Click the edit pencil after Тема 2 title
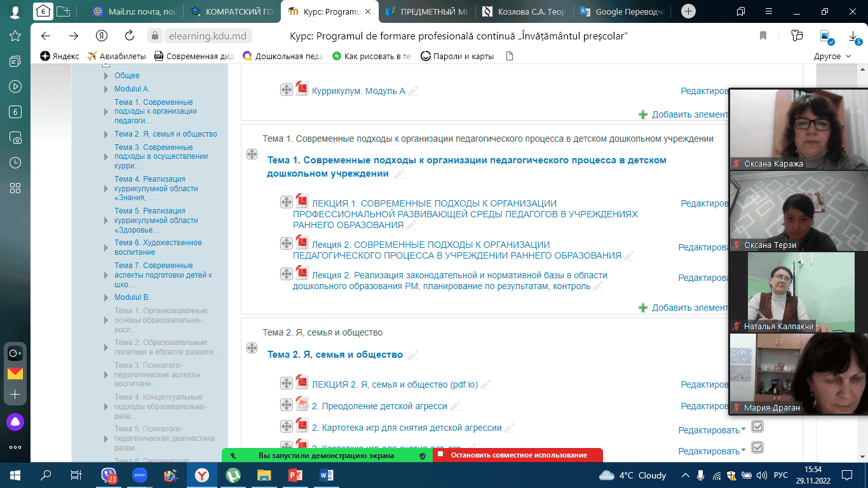Image resolution: width=868 pixels, height=488 pixels. pyautogui.click(x=413, y=355)
